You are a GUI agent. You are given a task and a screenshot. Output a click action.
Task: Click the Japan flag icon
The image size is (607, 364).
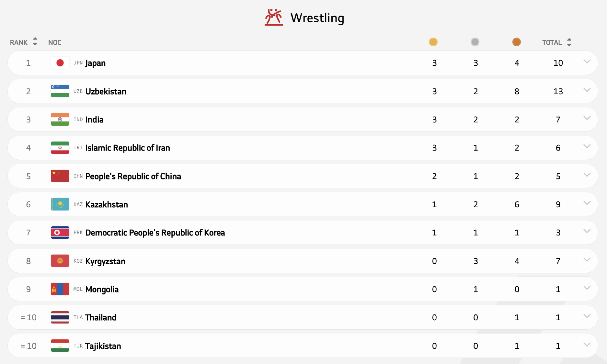pyautogui.click(x=60, y=63)
